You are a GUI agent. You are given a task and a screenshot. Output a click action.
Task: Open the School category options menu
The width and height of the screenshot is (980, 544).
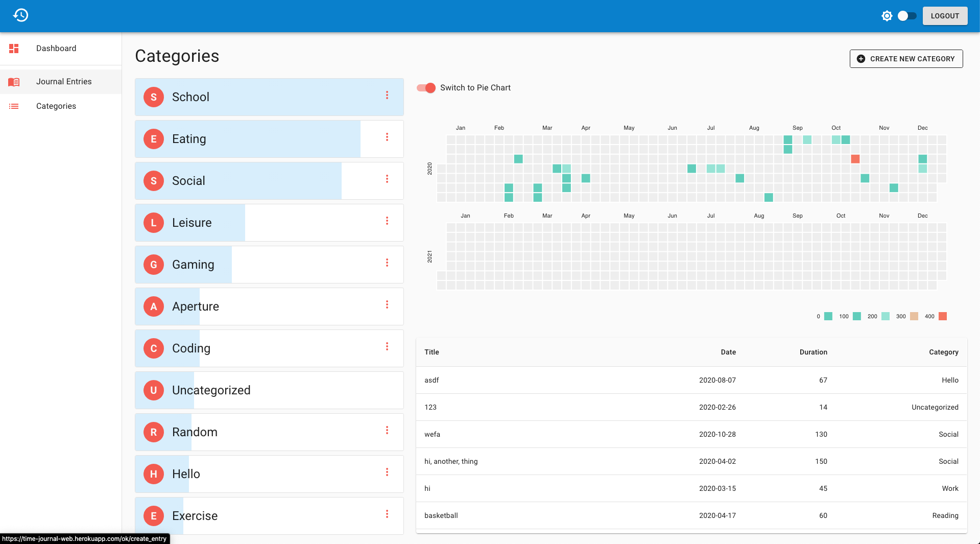(387, 95)
